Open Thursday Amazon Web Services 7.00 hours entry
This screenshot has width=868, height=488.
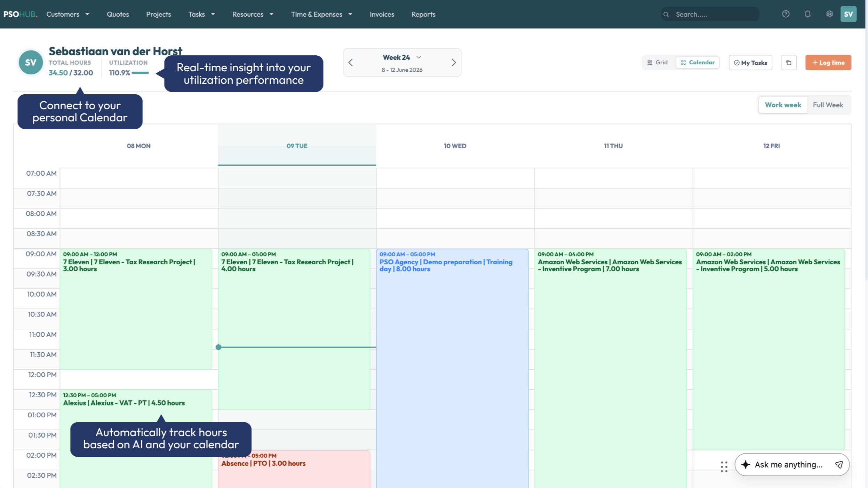[610, 368]
